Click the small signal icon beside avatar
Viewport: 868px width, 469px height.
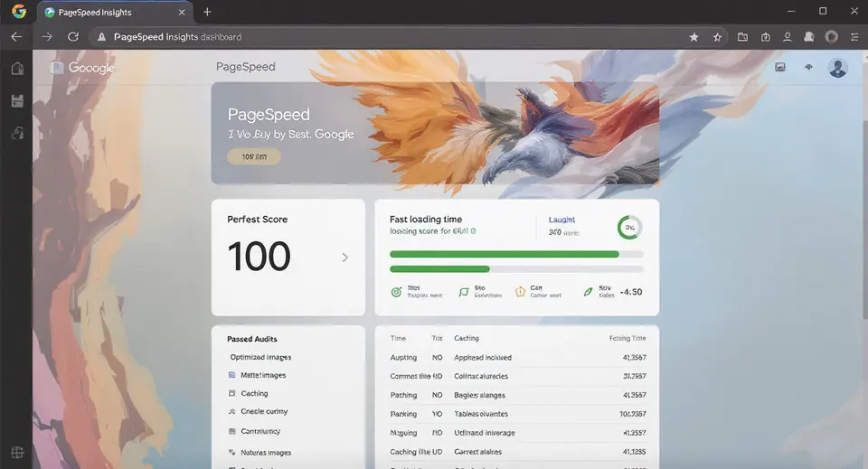click(x=808, y=67)
